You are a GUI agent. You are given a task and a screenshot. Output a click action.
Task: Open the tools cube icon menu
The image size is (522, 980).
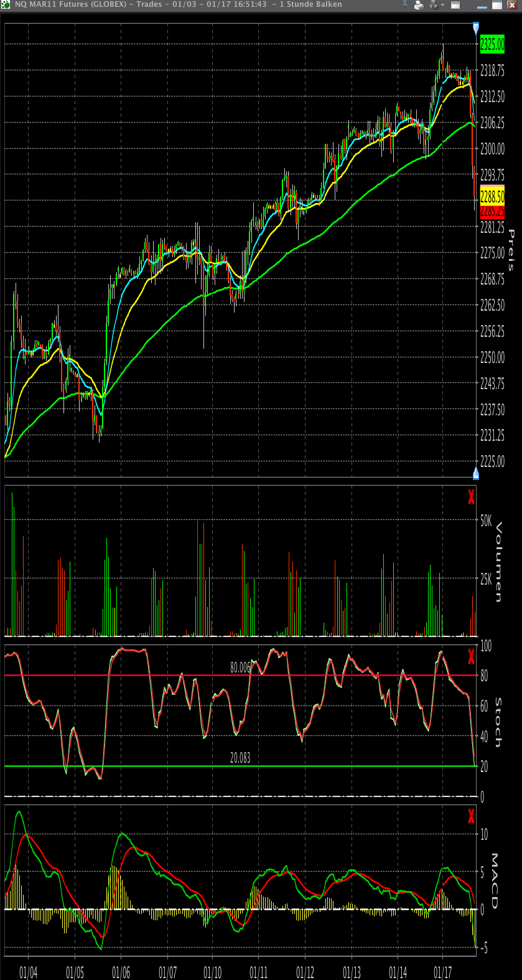click(434, 5)
